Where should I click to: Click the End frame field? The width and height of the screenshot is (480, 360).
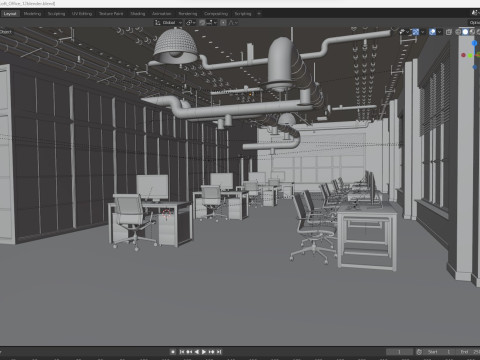tap(468, 352)
